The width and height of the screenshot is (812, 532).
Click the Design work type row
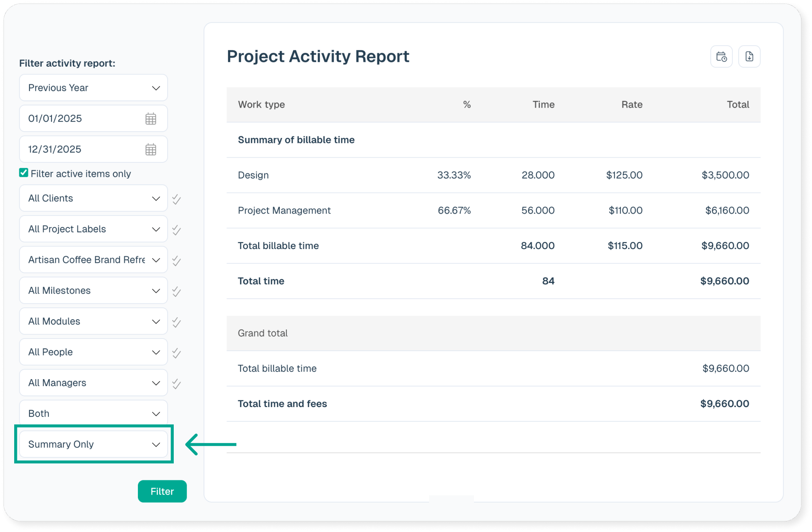click(x=253, y=175)
